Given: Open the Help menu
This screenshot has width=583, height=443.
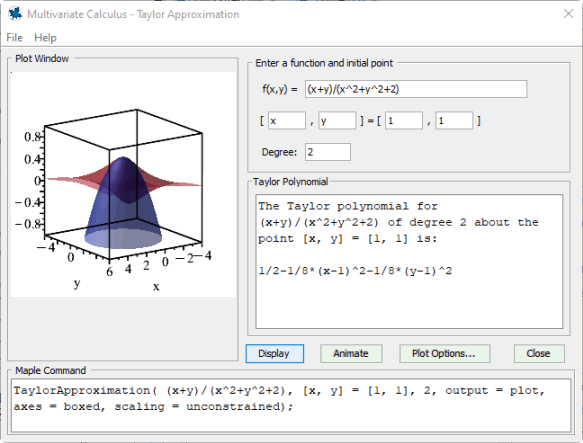Looking at the screenshot, I should point(45,38).
